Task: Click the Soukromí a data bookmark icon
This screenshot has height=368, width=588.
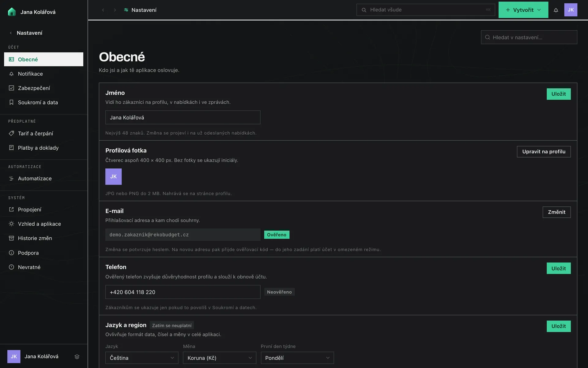Action: point(11,102)
